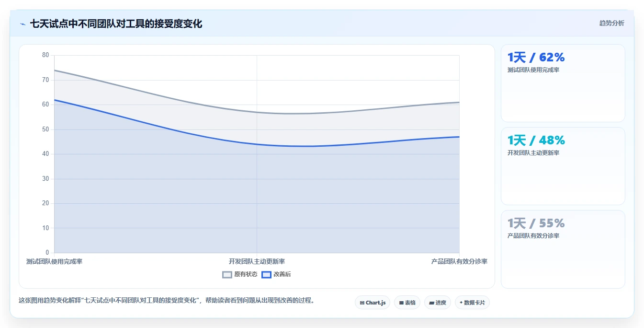The image size is (644, 328).
Task: Toggle the 改善后 legend swatch
Action: click(x=266, y=274)
